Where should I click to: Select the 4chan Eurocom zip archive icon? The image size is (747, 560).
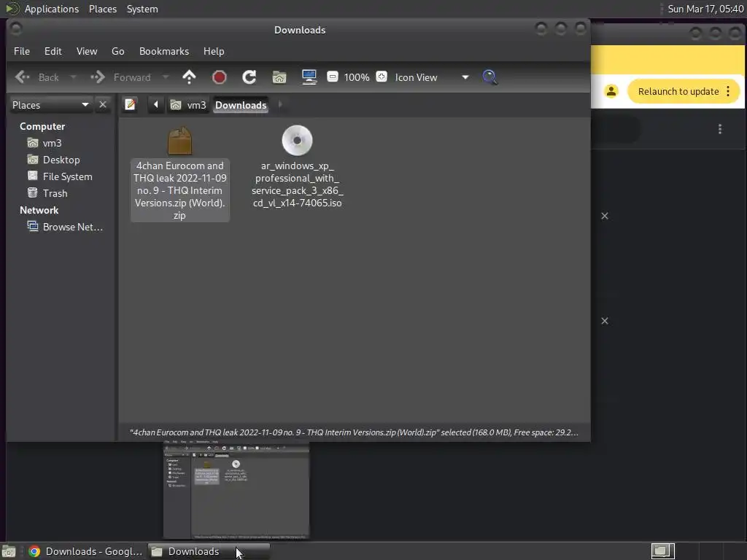(x=179, y=141)
